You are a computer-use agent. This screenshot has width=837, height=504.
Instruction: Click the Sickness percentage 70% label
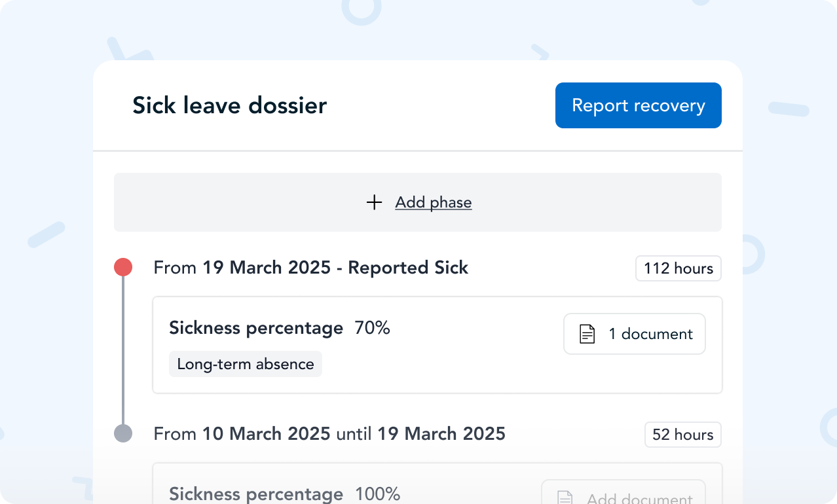coord(256,328)
